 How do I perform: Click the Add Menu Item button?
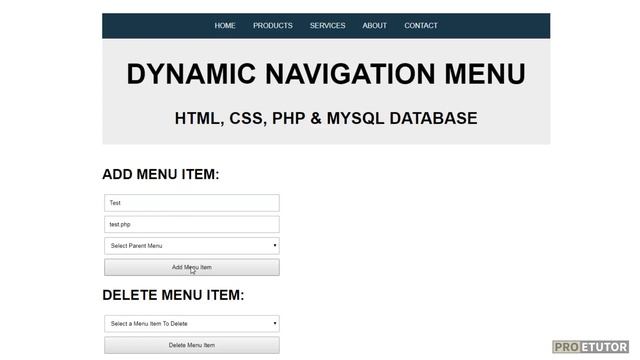pyautogui.click(x=192, y=267)
